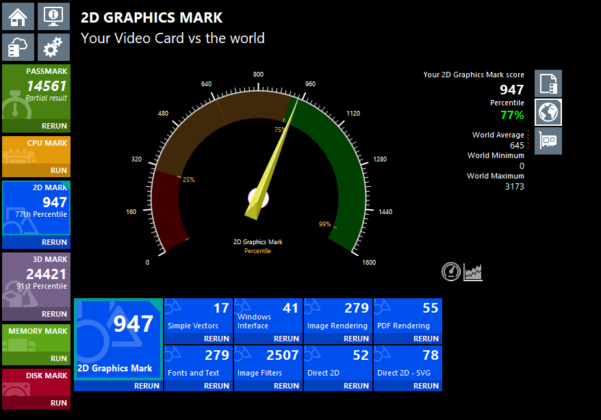
Task: Switch to the gauge chart view icon
Action: point(451,271)
